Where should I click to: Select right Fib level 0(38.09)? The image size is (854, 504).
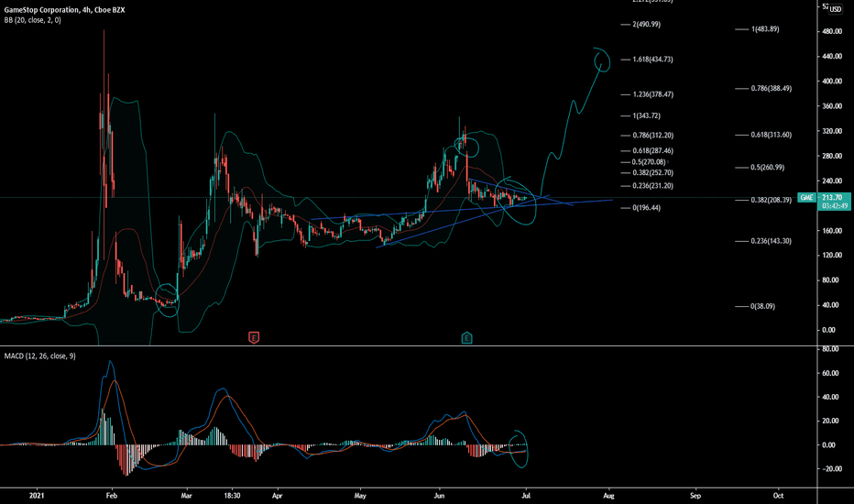pos(763,307)
